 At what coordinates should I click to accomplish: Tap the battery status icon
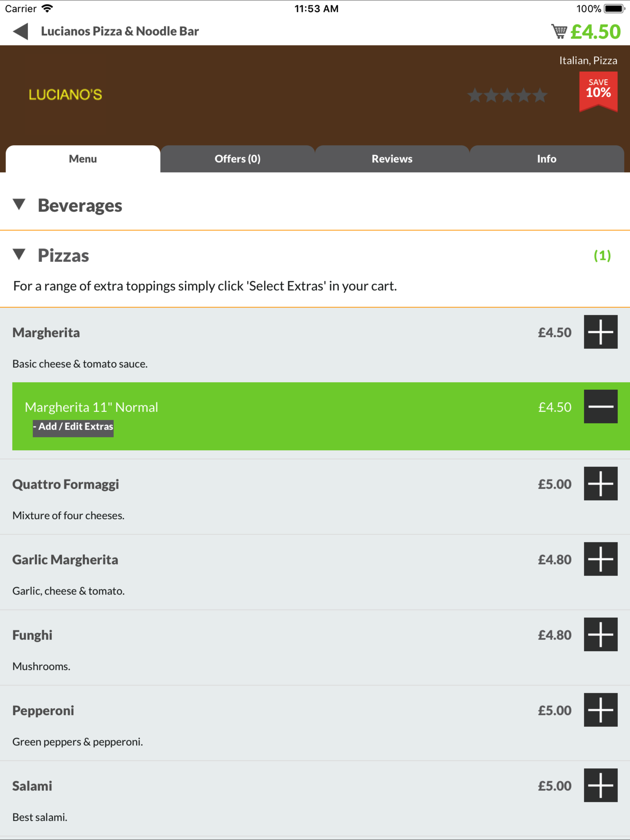point(614,8)
